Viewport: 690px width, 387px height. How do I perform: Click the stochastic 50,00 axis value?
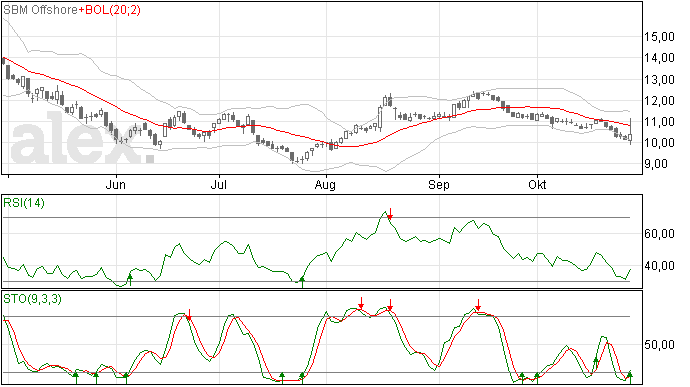(x=659, y=345)
